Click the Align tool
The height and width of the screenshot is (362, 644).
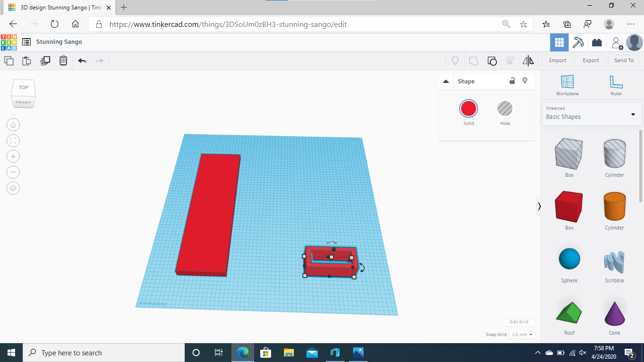(x=510, y=60)
